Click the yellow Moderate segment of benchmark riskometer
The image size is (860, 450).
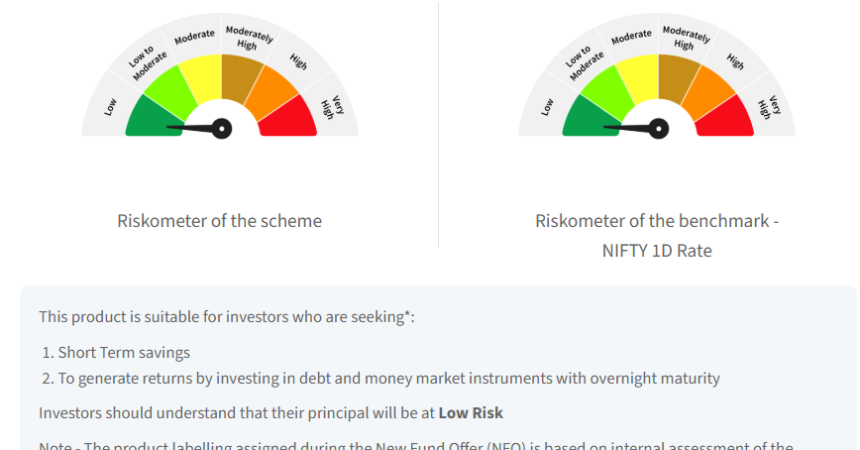click(638, 73)
